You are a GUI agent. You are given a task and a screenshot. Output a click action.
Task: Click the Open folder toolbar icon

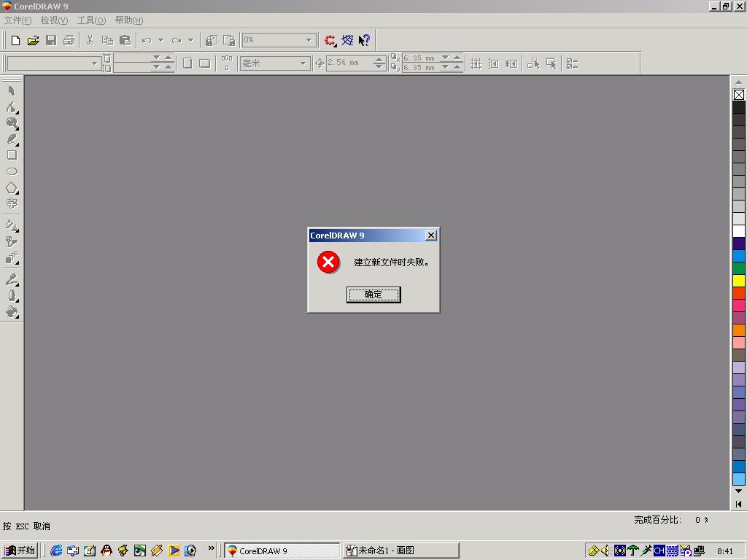(33, 41)
